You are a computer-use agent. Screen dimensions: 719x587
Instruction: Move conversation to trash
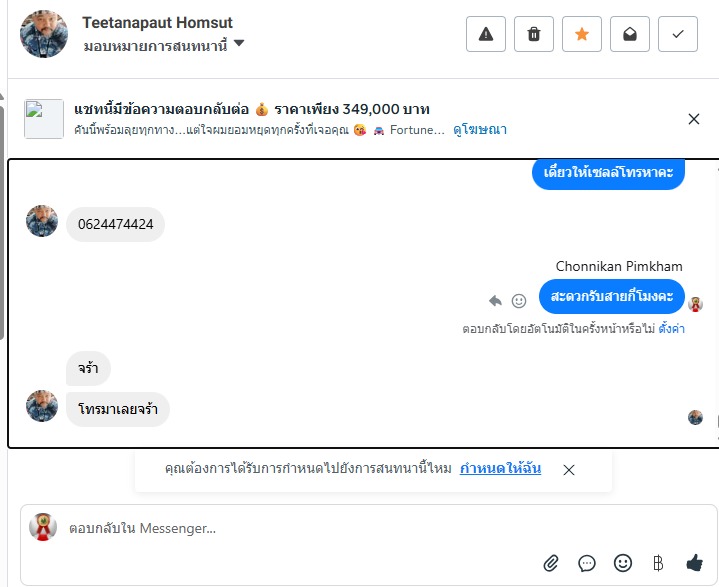(534, 34)
